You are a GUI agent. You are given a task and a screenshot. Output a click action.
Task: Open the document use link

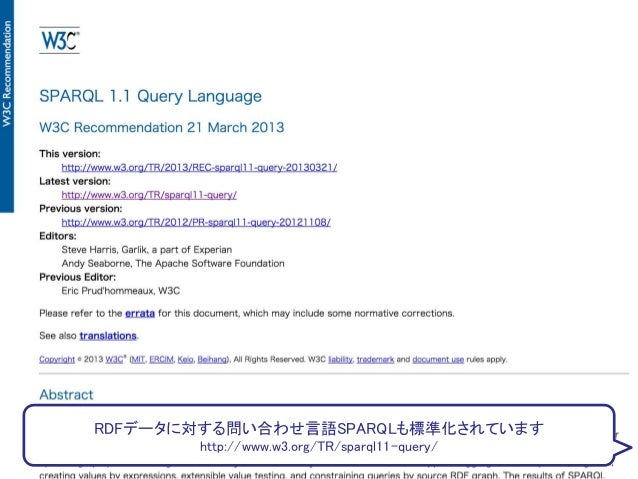(438, 359)
